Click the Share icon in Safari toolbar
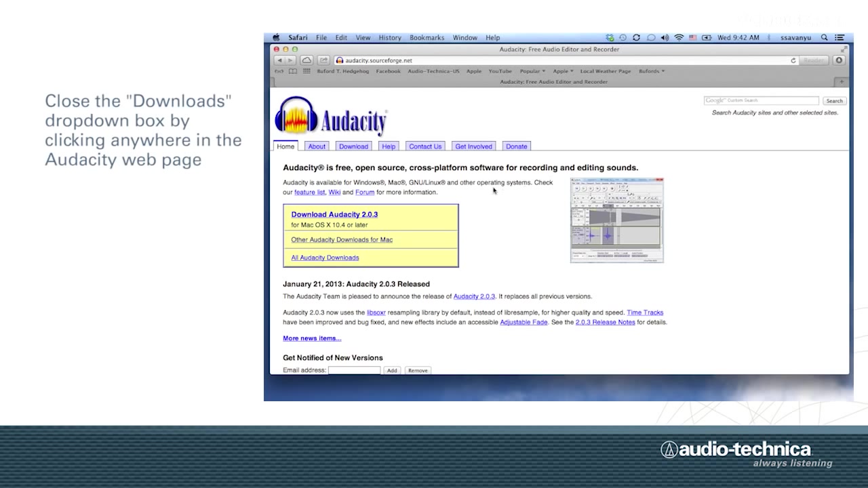 point(323,60)
